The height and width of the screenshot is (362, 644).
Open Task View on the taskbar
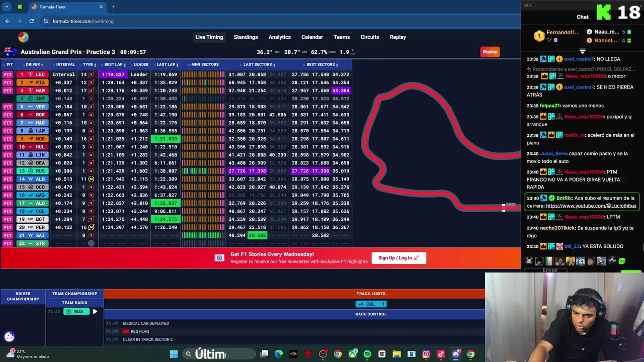tap(264, 354)
